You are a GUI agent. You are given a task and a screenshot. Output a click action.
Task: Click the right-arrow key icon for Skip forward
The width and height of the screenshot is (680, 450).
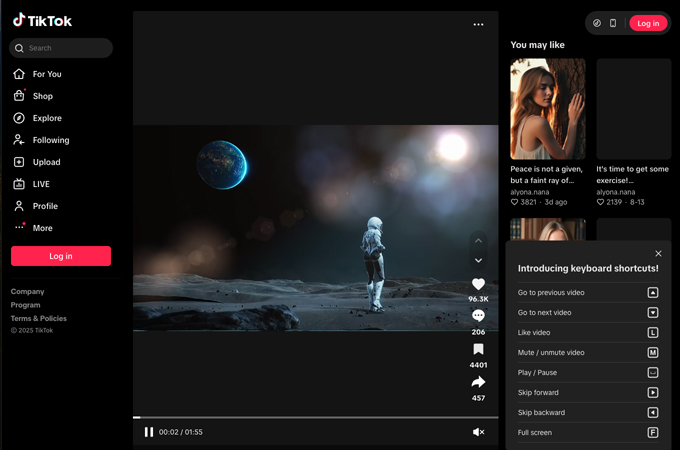point(653,392)
